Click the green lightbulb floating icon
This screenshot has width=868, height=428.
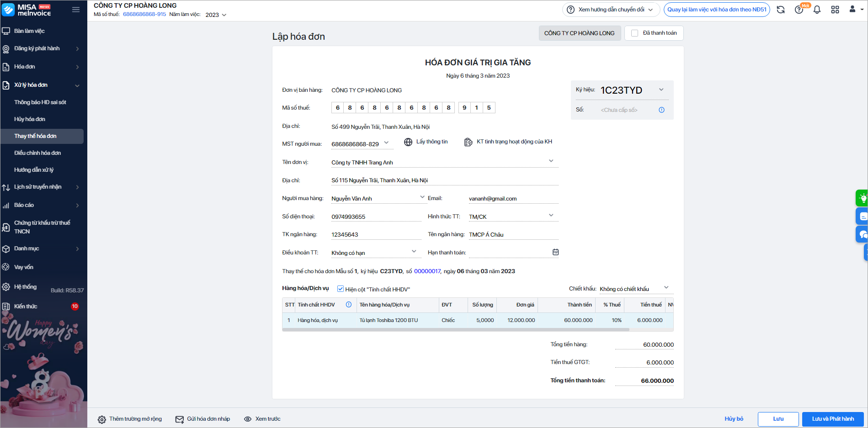pos(863,198)
